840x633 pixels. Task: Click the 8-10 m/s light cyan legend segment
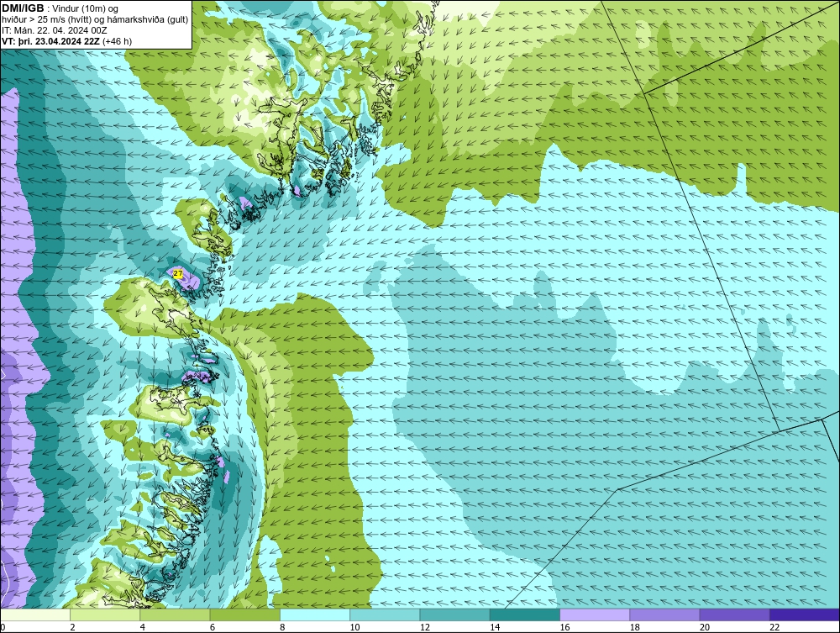point(315,615)
